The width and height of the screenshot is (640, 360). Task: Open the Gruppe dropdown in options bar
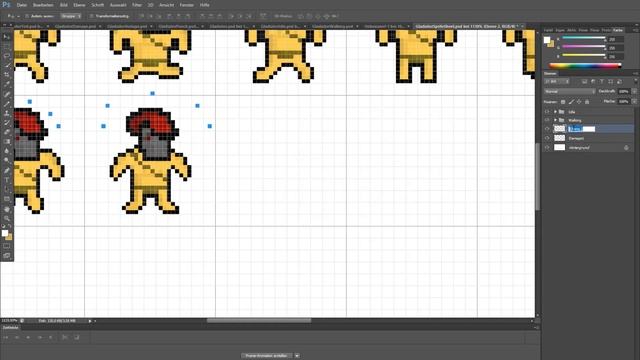click(71, 16)
